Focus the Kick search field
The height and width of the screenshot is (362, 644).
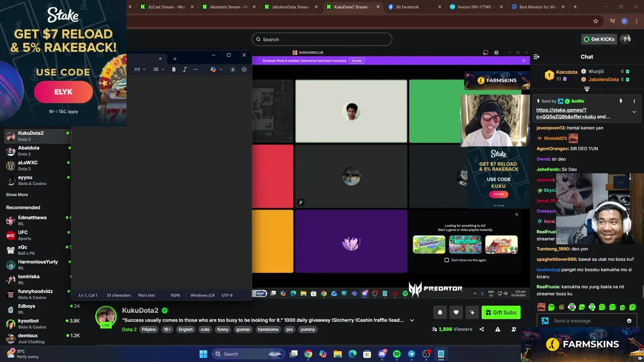point(322,39)
